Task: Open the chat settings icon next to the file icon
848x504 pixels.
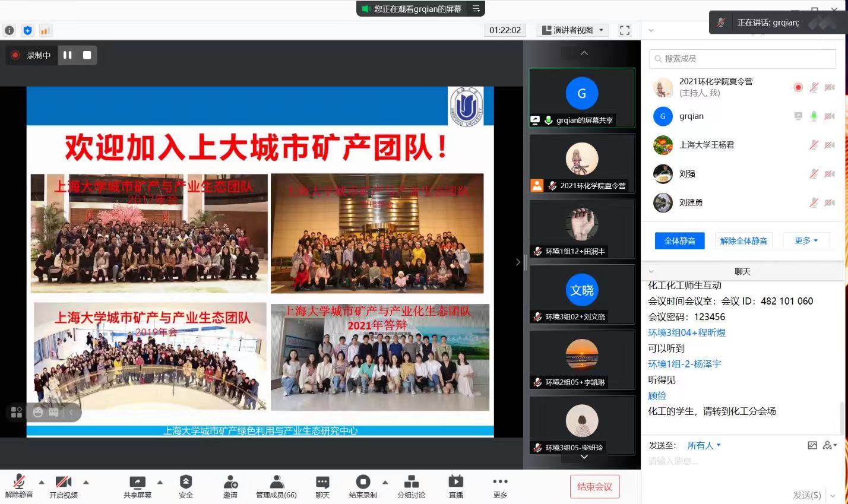Action: tap(829, 445)
